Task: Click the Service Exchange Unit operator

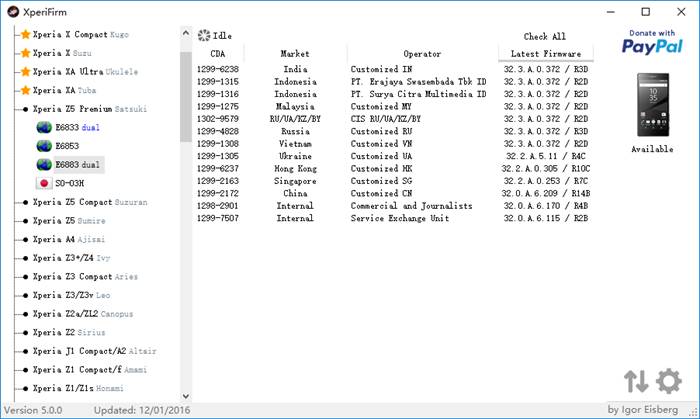Action: click(400, 219)
